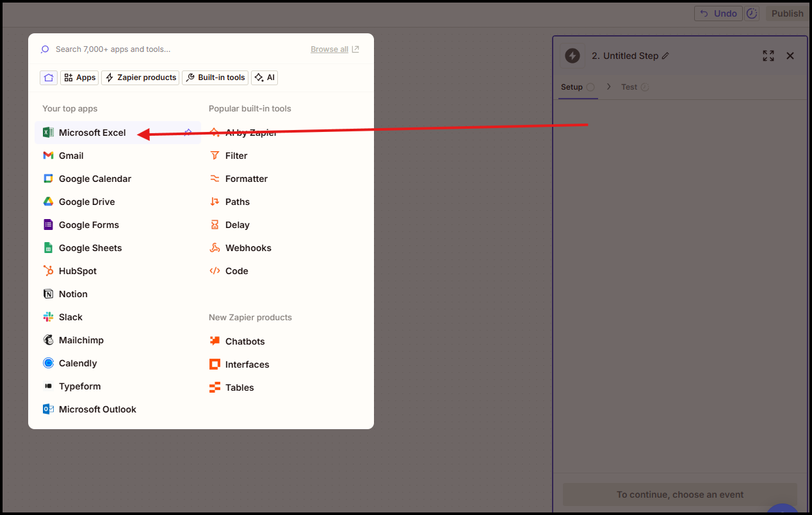Pick the Paths label text

click(238, 202)
